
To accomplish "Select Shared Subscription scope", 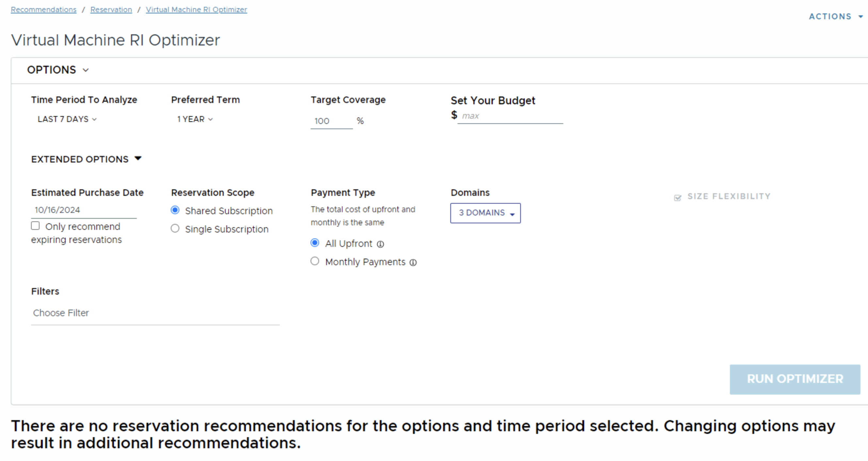I will pyautogui.click(x=175, y=211).
